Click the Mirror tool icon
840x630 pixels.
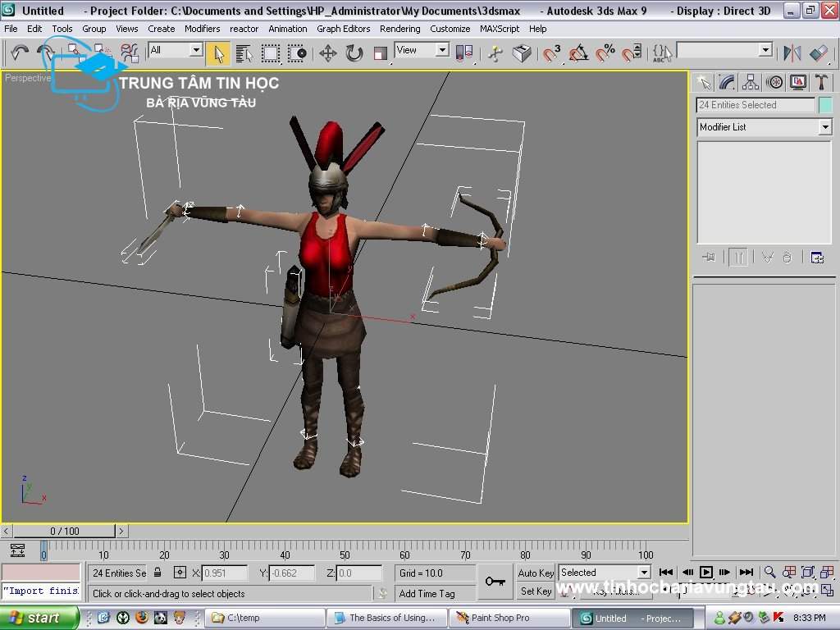point(792,53)
